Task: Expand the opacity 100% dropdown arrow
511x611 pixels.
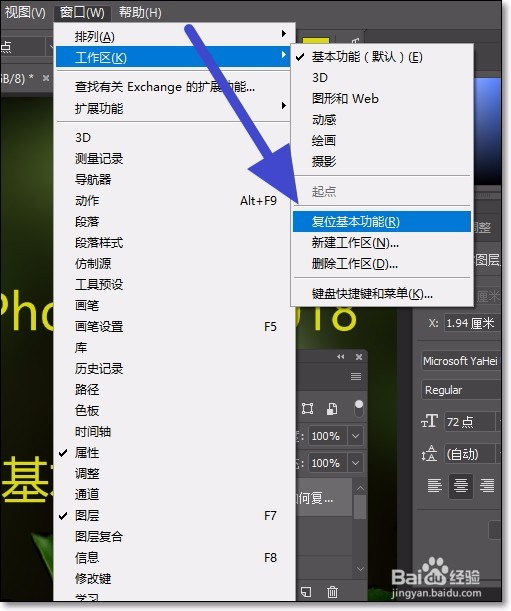Action: point(355,436)
